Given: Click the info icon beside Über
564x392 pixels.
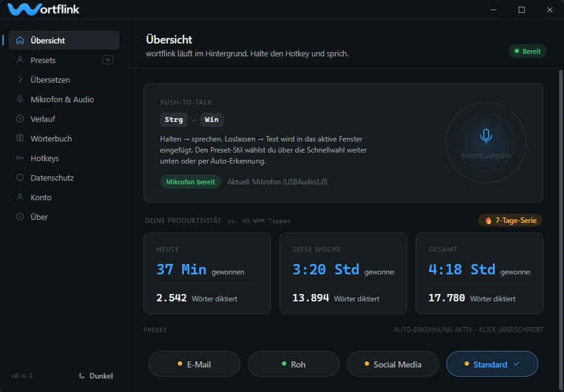Looking at the screenshot, I should click(x=20, y=217).
